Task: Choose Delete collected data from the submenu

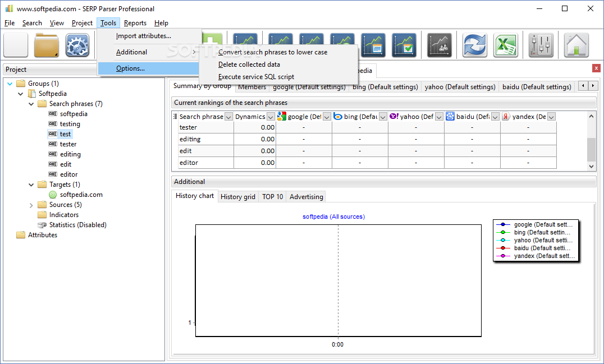Action: coord(249,64)
